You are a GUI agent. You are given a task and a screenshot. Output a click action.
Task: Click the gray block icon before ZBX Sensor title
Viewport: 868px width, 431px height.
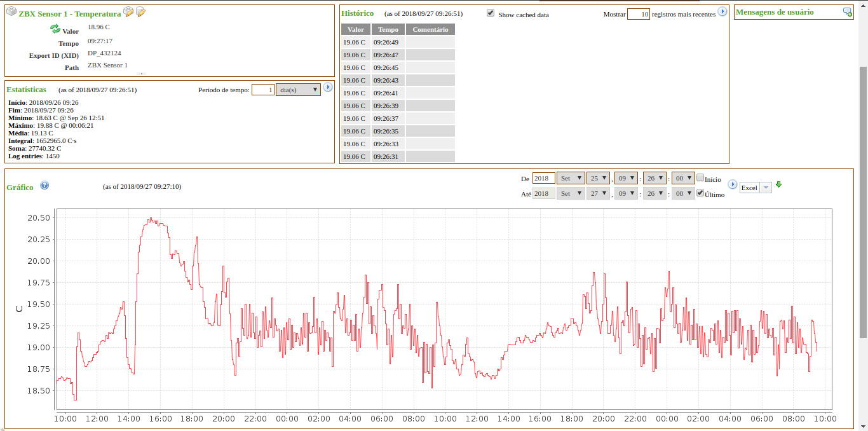coord(11,12)
